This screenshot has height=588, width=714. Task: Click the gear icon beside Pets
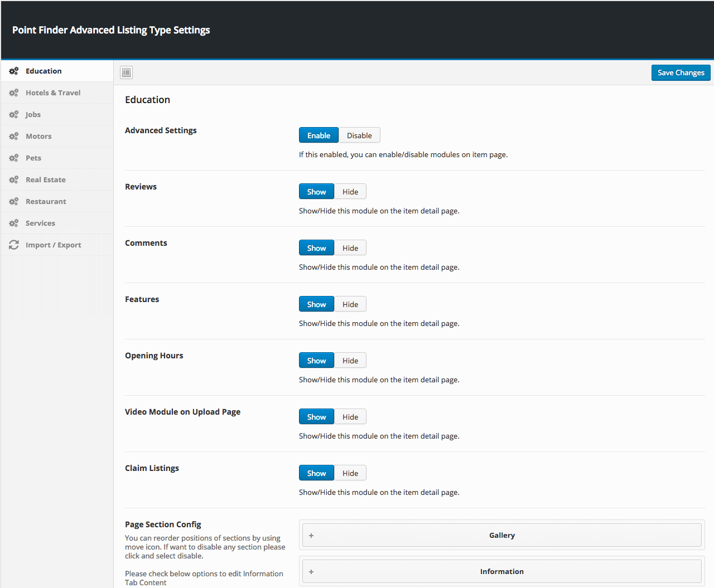click(x=13, y=158)
